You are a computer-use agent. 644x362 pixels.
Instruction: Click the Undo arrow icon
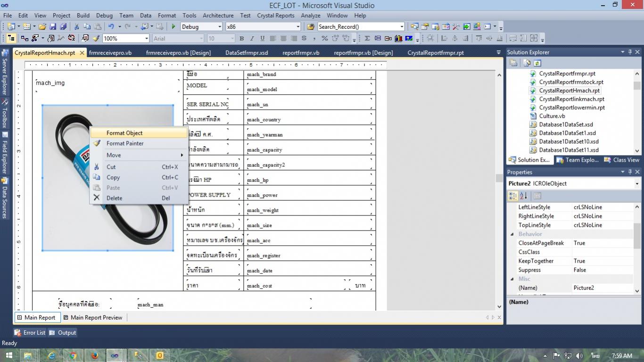click(x=111, y=27)
